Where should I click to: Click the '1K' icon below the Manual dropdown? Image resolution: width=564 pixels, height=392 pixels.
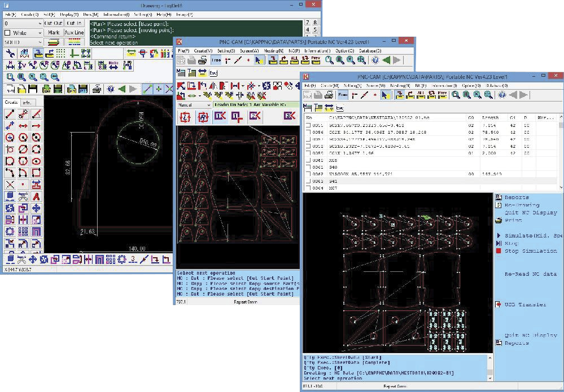[220, 117]
